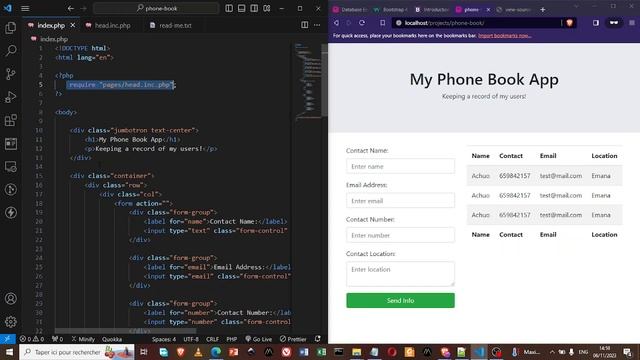Viewport: 640px width, 360px height.
Task: Open Excel from the taskbar
Action: point(322,352)
